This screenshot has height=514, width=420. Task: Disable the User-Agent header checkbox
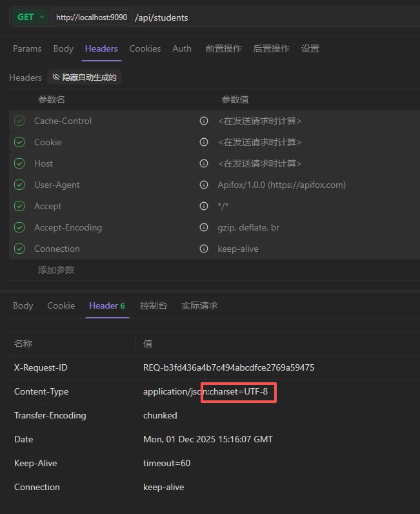[x=20, y=185]
